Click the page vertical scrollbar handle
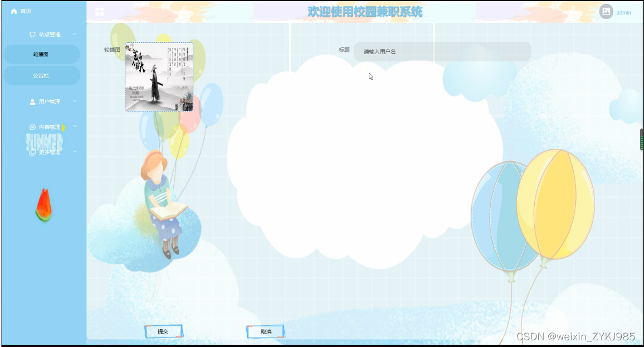Viewport: 644px width, 347px height. (x=642, y=139)
